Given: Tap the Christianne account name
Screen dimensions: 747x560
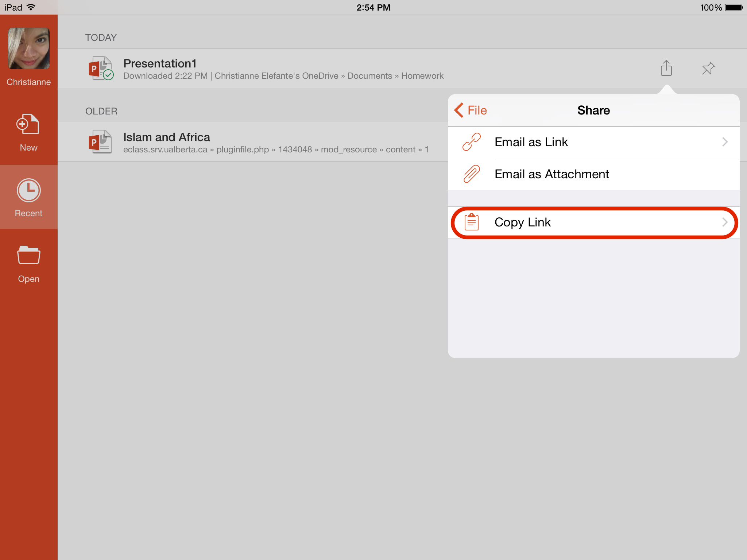Looking at the screenshot, I should pos(28,82).
